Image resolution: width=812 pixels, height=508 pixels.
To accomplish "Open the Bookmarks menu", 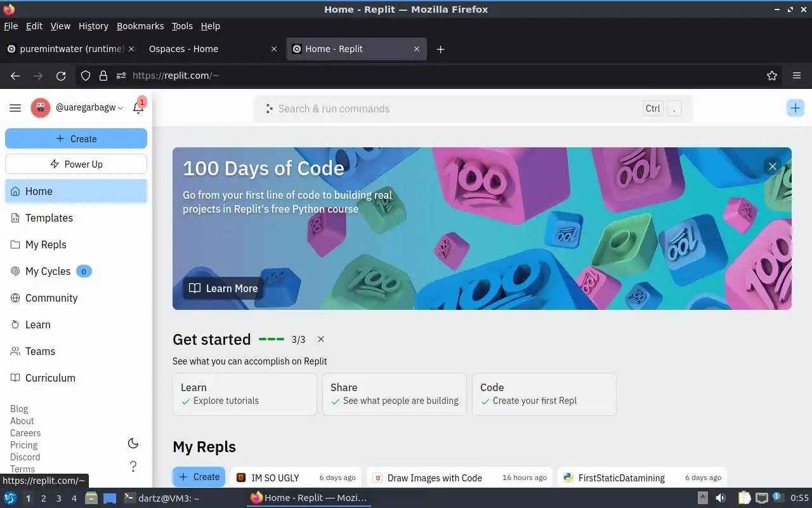I will tap(140, 26).
